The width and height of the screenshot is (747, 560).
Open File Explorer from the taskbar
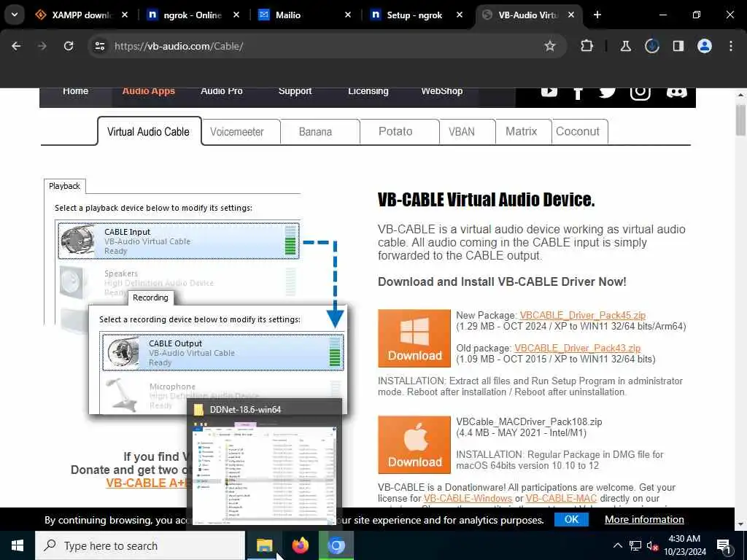[264, 545]
